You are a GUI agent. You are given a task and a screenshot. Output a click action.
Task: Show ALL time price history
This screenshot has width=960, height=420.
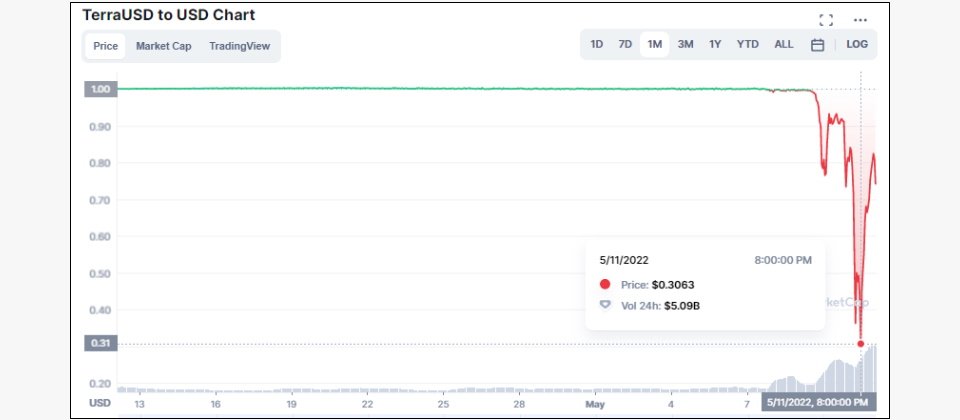click(784, 45)
